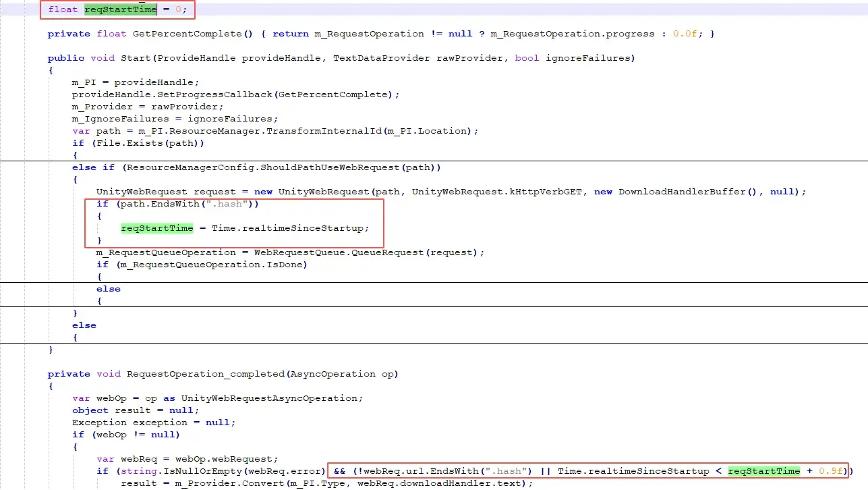Click reqStartTime in the float declaration
The width and height of the screenshot is (868, 490).
coord(120,9)
